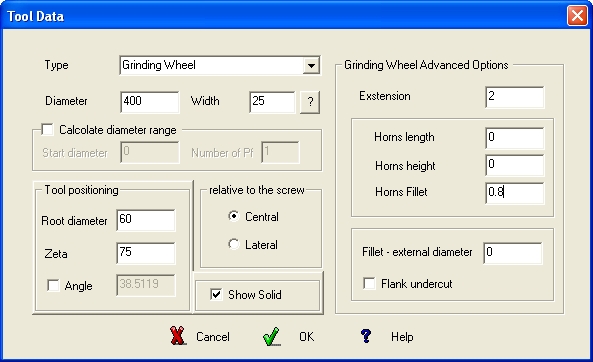593x362 pixels.
Task: Uncheck the Show Solid checkbox
Action: tap(216, 294)
